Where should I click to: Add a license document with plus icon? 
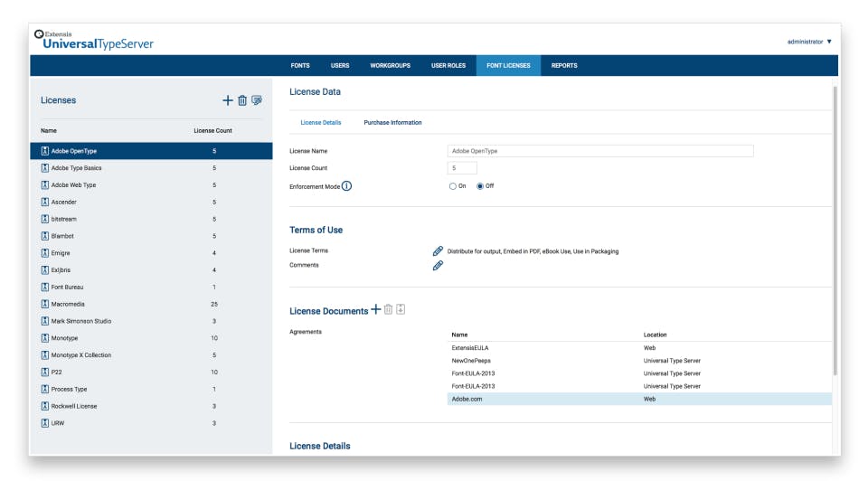tap(376, 309)
